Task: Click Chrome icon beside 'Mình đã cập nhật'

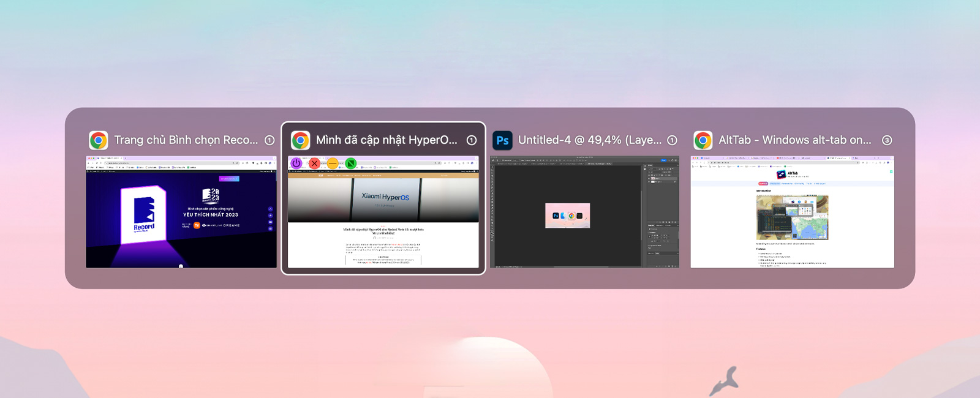Action: (300, 140)
